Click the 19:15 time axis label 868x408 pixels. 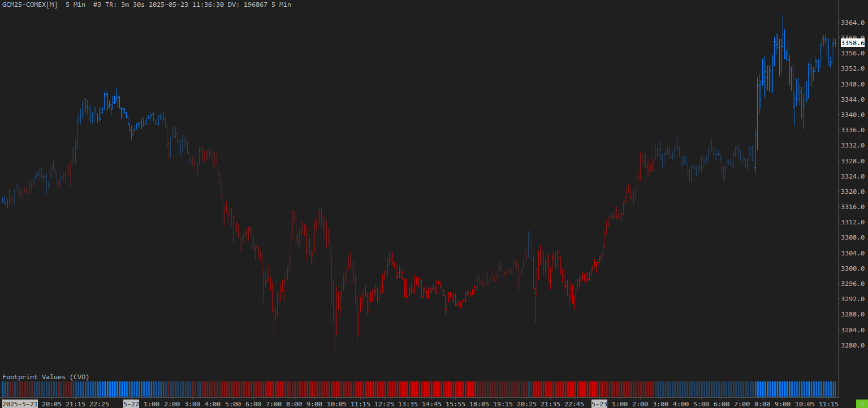[x=503, y=404]
